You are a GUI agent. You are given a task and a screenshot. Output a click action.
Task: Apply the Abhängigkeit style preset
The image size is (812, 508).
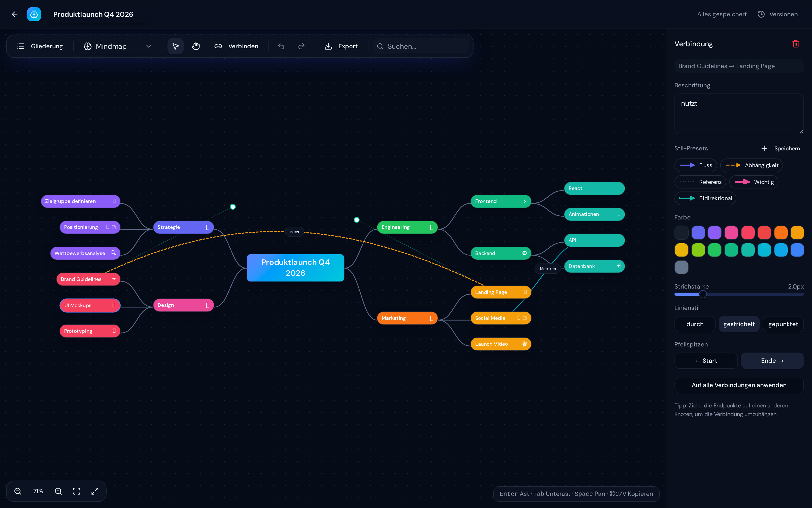[752, 165]
